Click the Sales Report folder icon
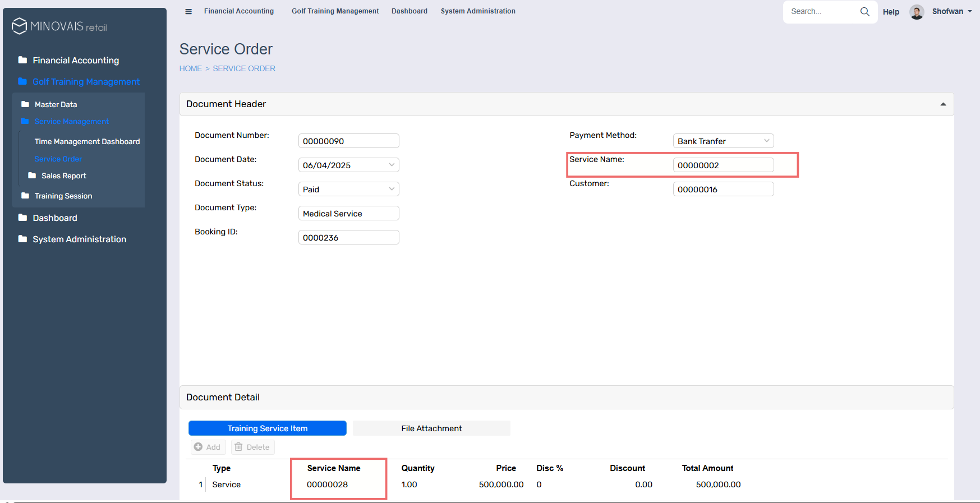980x503 pixels. [32, 176]
